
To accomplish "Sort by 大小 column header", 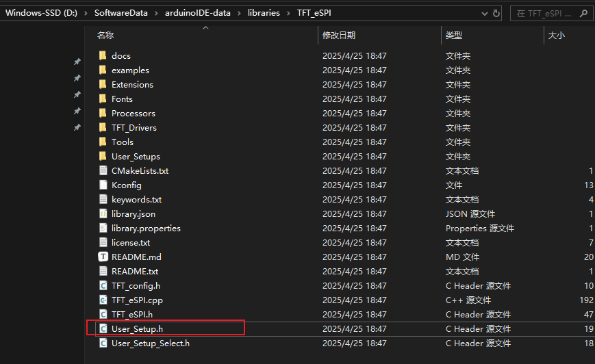I will pyautogui.click(x=556, y=35).
